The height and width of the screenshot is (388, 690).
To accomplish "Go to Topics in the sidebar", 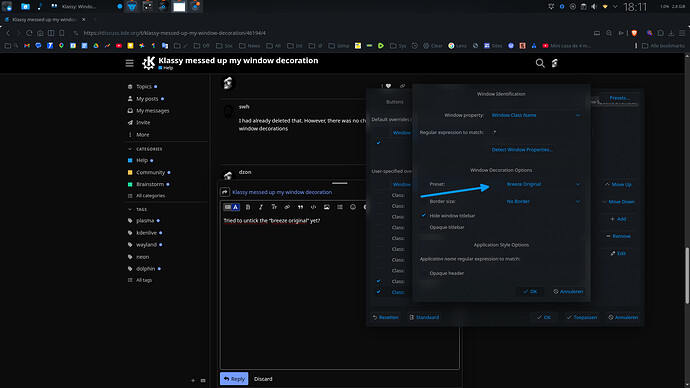I will [x=144, y=87].
